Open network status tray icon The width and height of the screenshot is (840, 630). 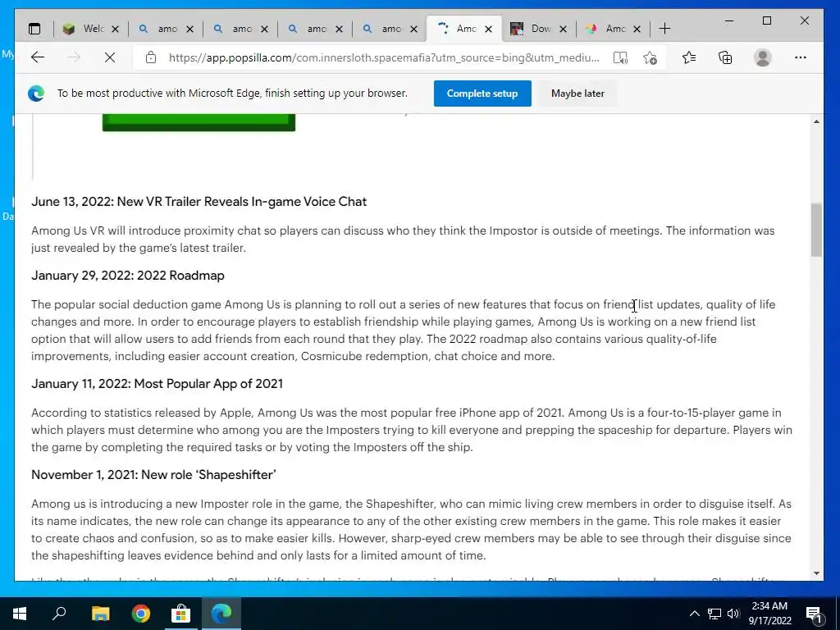714,614
